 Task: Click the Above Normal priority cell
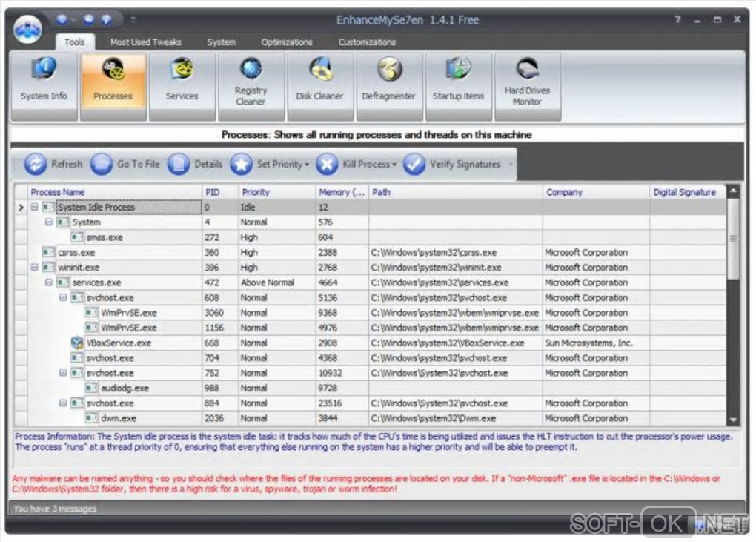pos(277,282)
